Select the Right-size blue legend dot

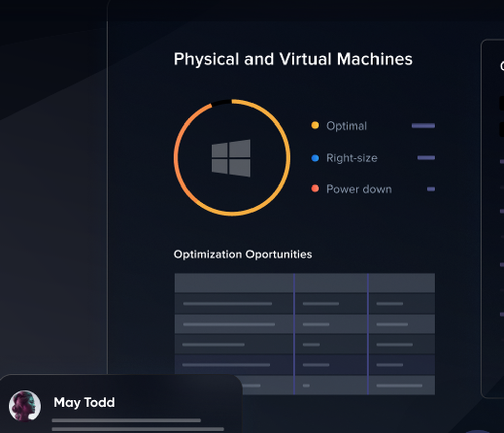(x=315, y=158)
